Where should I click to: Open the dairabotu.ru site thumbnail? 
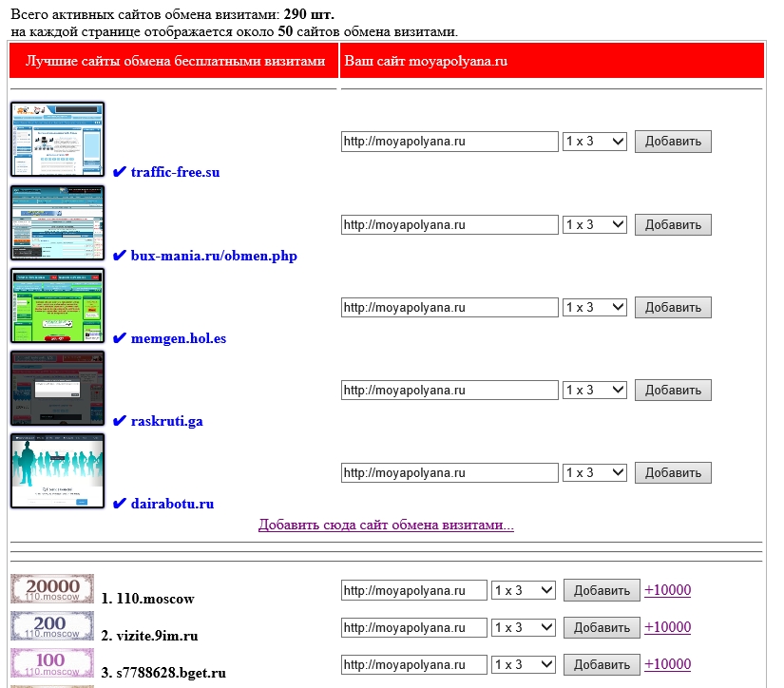[58, 471]
